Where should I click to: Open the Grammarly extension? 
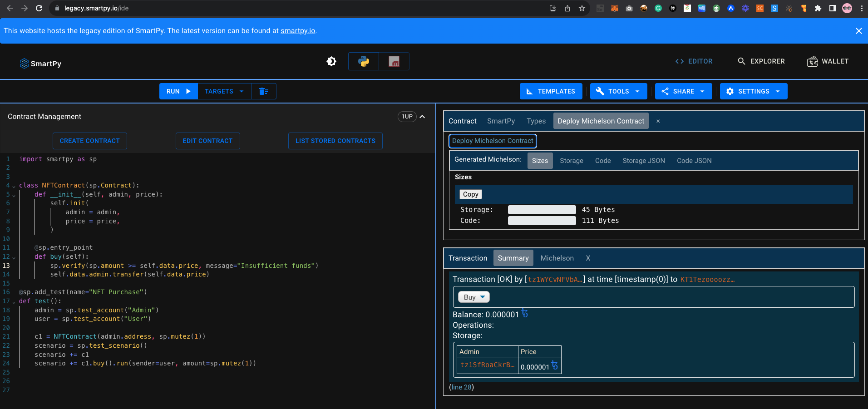[658, 8]
